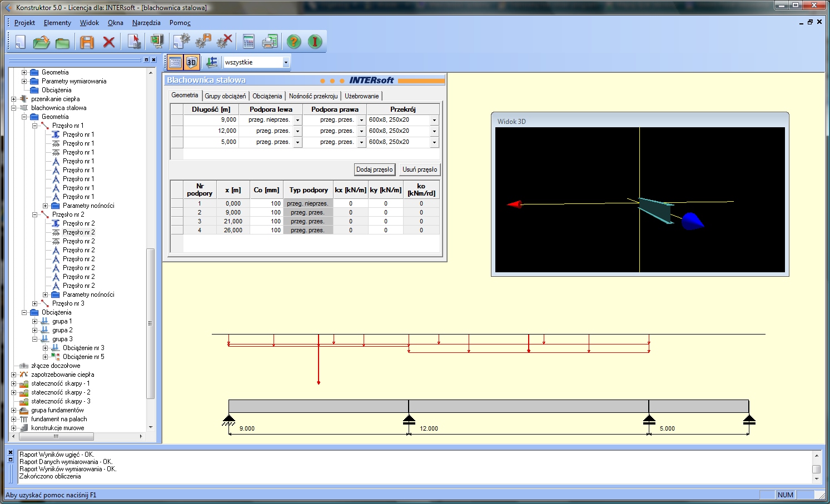Viewport: 830px width, 504px height.
Task: Open Przekrój dropdown for 9,000 span
Action: [x=434, y=120]
